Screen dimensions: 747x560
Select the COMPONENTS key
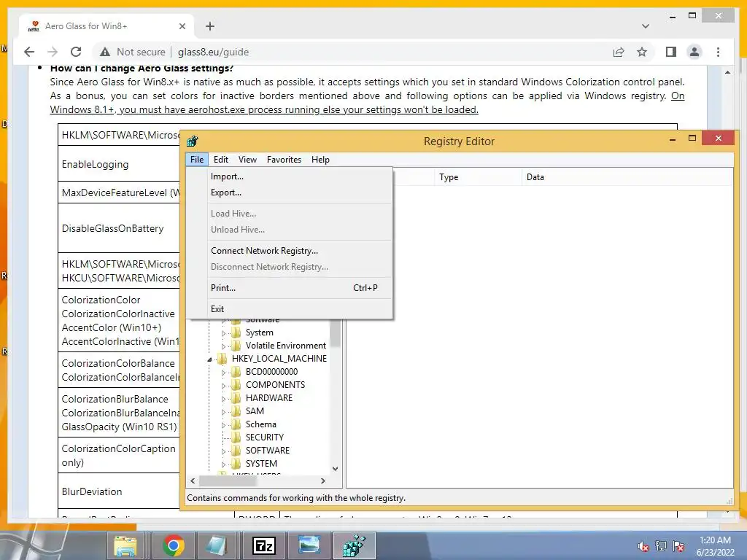275,385
